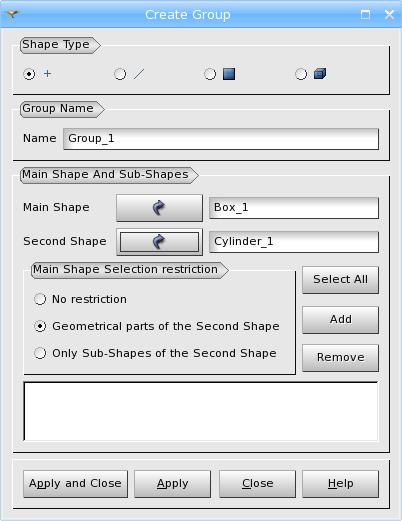Click the SALOME window icon in title bar
The width and height of the screenshot is (402, 521).
[x=12, y=14]
